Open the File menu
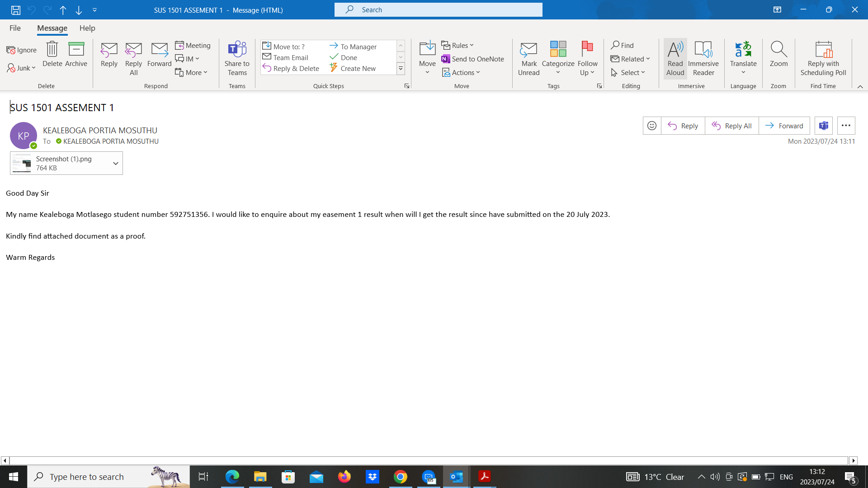This screenshot has height=488, width=868. (15, 28)
